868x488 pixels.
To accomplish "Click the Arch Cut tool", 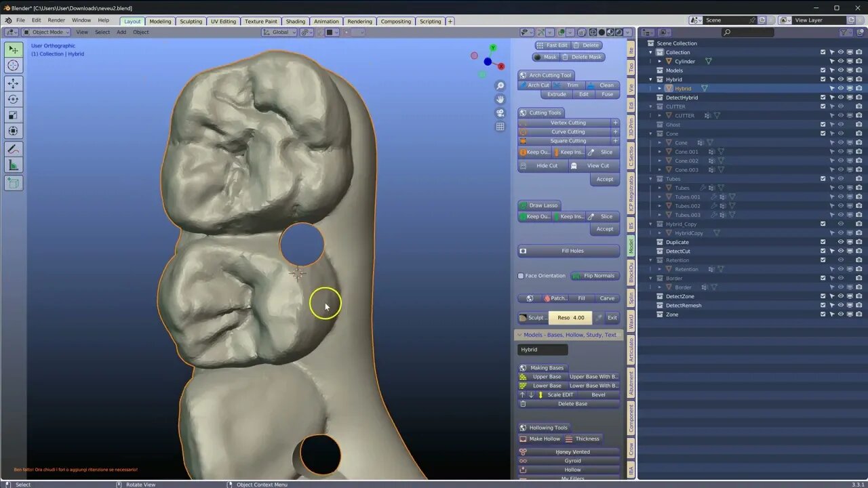I will click(x=534, y=85).
